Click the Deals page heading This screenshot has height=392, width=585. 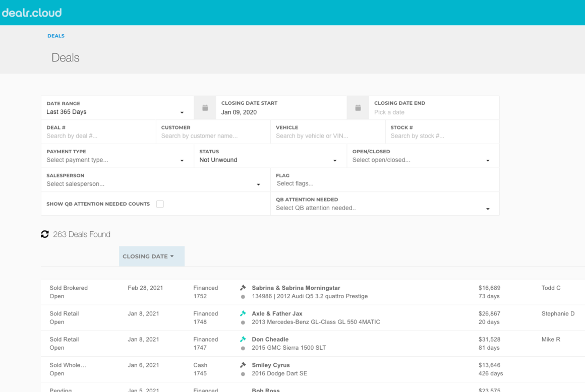65,57
